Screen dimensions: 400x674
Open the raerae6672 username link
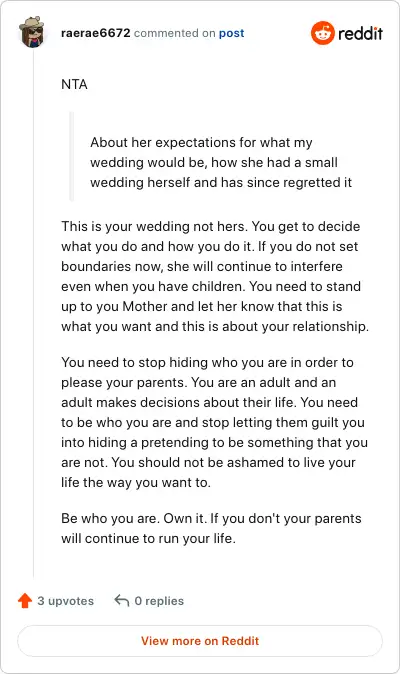coord(95,33)
